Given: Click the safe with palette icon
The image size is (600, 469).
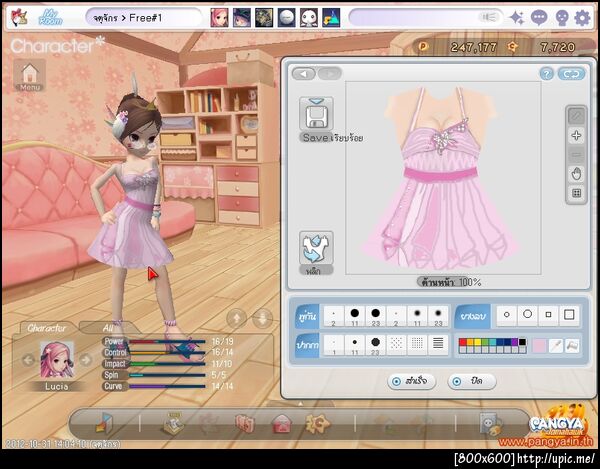Looking at the screenshot, I should click(490, 423).
